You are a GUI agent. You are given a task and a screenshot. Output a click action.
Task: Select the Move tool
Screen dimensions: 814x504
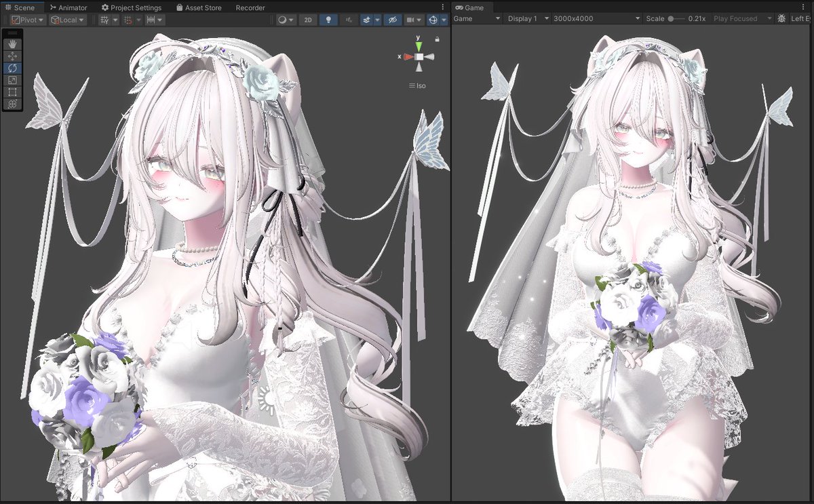pos(13,56)
